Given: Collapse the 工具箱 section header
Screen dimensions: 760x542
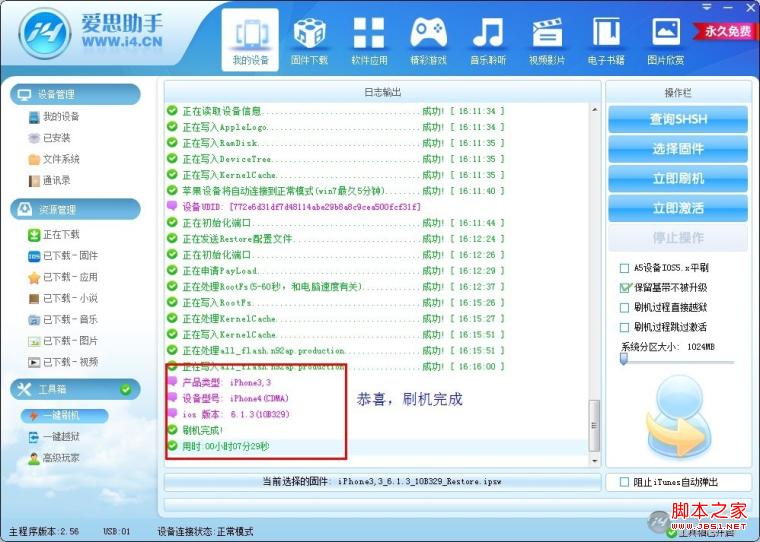Looking at the screenshot, I should [x=75, y=389].
